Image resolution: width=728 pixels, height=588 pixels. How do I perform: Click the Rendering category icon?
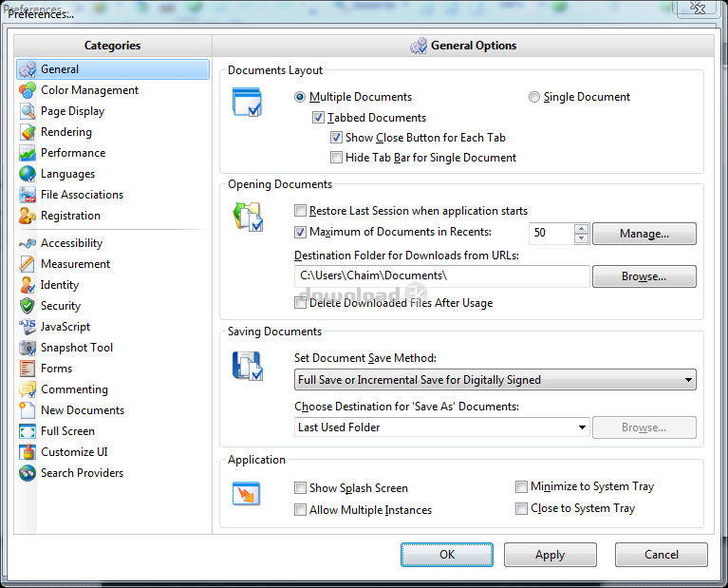click(27, 132)
